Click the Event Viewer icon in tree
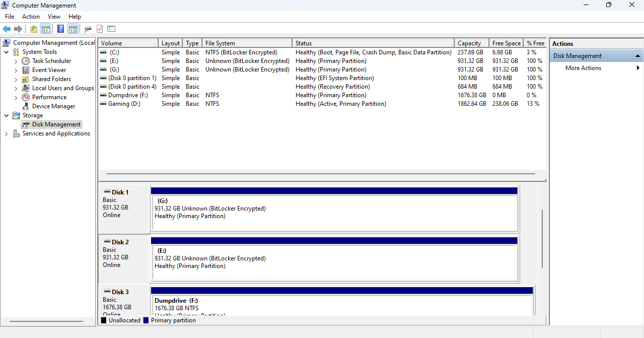The height and width of the screenshot is (338, 644). pos(26,70)
